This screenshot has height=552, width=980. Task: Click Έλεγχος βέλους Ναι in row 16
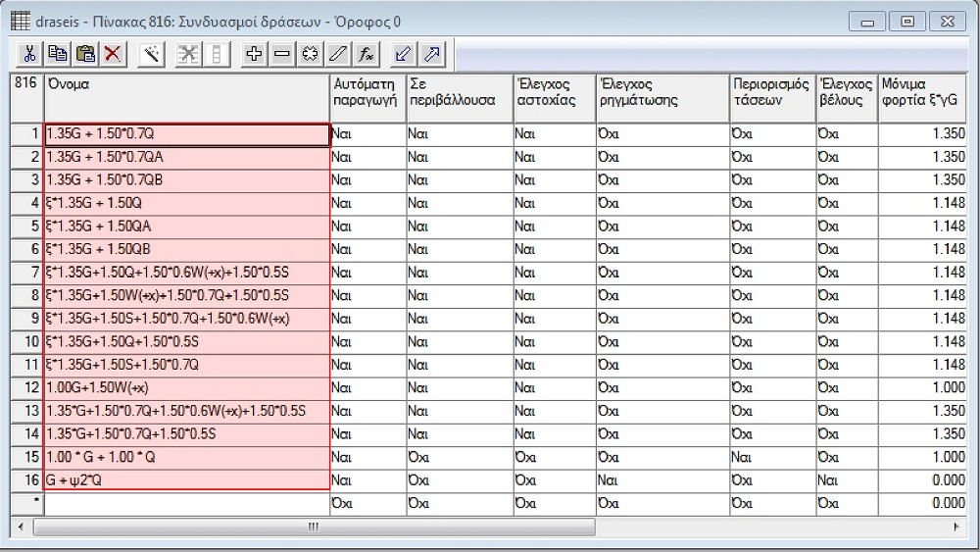pyautogui.click(x=847, y=480)
